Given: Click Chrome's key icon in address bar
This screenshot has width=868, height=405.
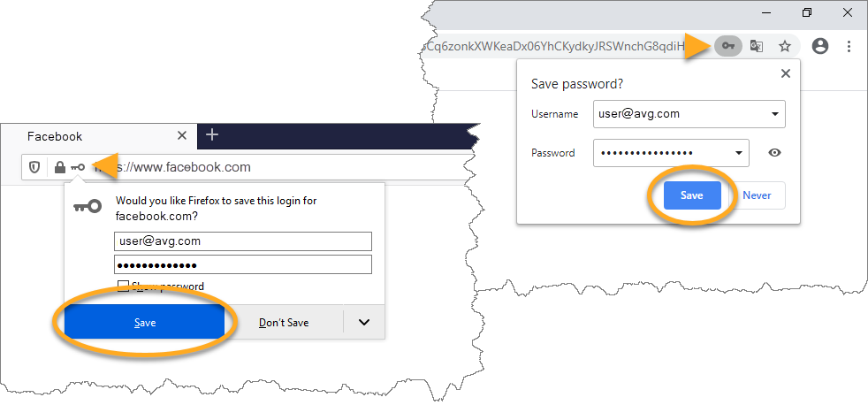Looking at the screenshot, I should (x=727, y=46).
